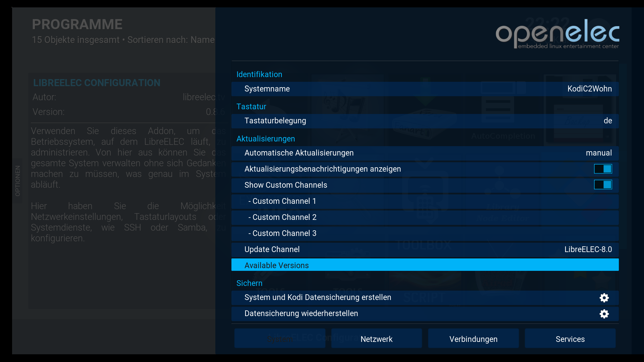Toggle the Show Custom Channels switch
The width and height of the screenshot is (644, 362).
(x=603, y=185)
